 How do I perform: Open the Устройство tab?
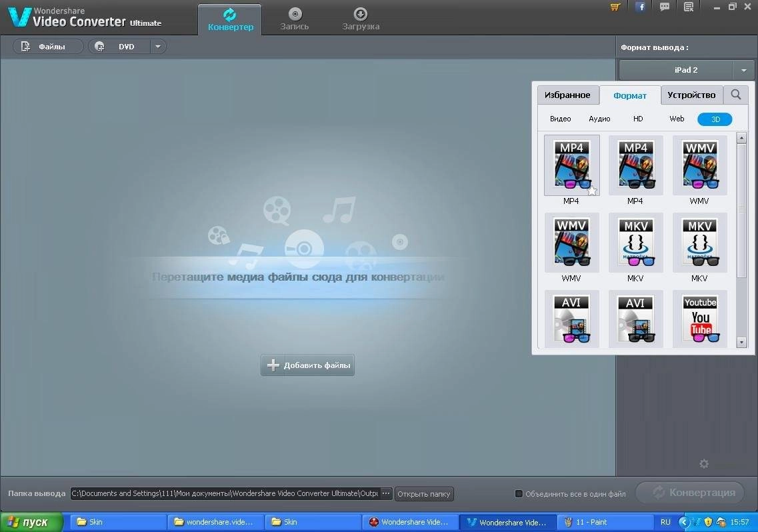pos(691,95)
